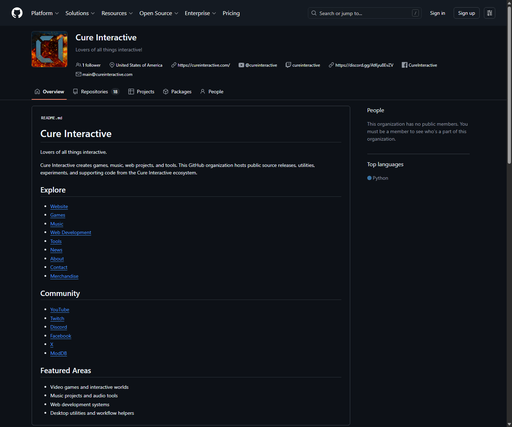Open the Discord link under Community

(x=59, y=327)
